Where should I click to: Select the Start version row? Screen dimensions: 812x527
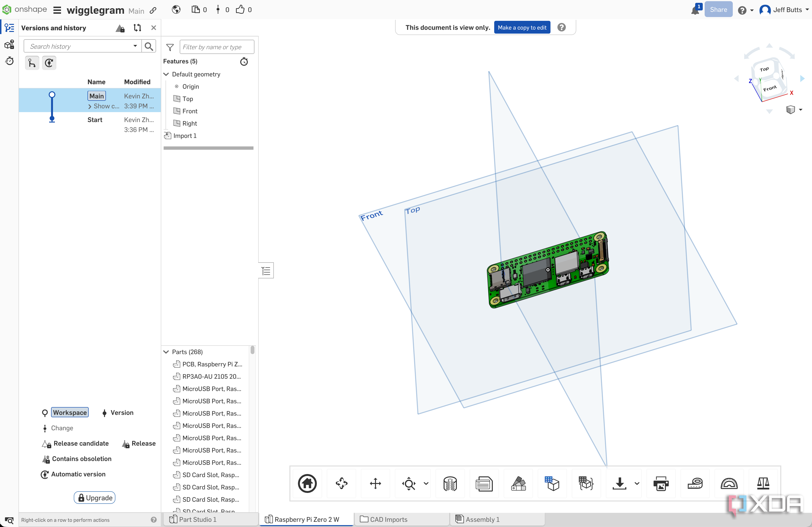(x=90, y=124)
